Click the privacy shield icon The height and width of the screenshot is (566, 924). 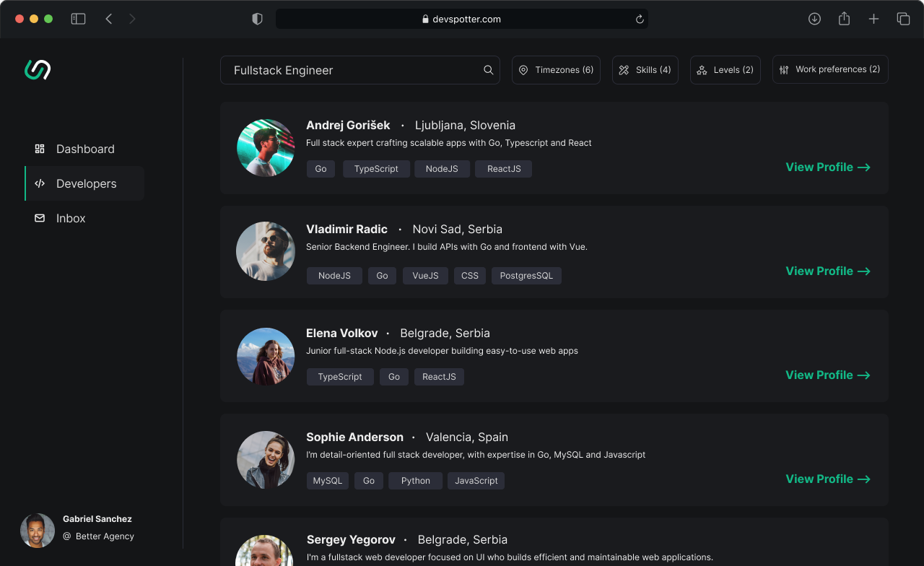click(x=257, y=19)
